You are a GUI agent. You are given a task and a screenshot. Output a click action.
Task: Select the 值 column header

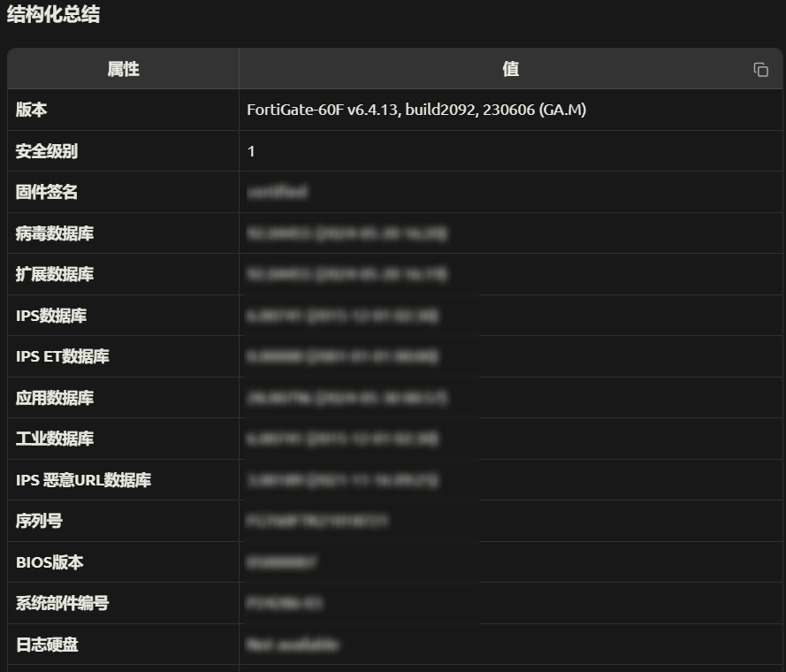click(511, 69)
